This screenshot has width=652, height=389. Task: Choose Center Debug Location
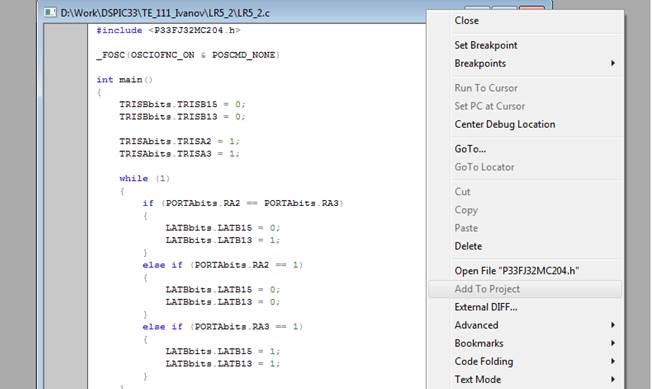(505, 124)
